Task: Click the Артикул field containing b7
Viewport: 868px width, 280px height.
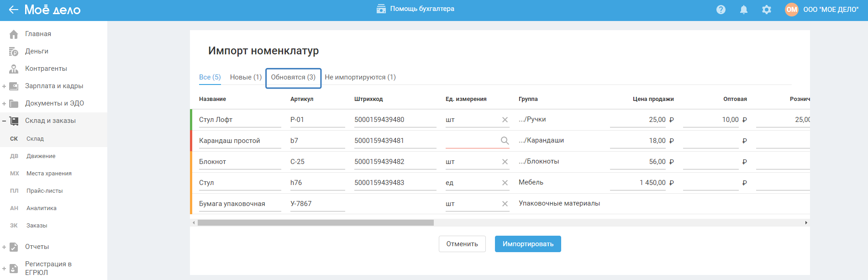Action: coord(317,141)
